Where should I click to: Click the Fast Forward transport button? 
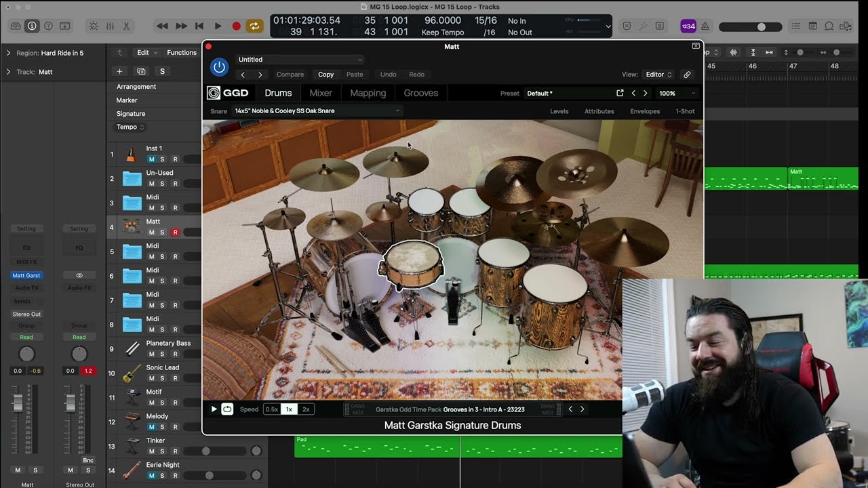point(181,26)
